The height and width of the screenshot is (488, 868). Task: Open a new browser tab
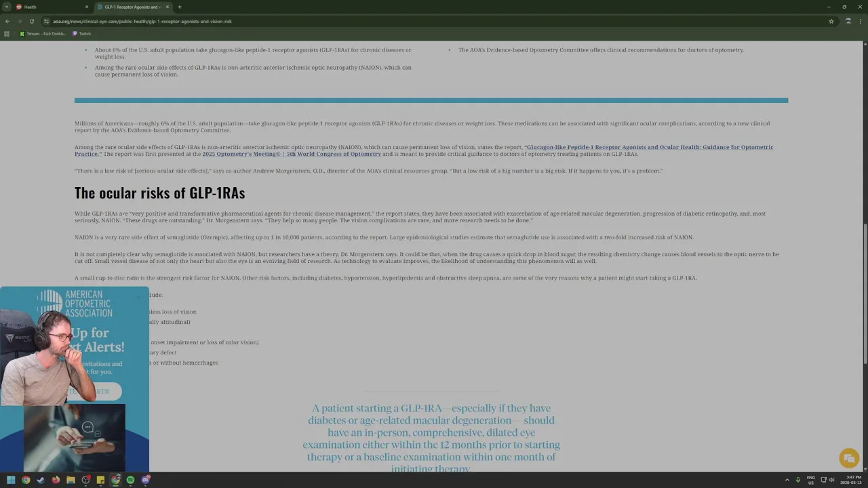point(179,7)
